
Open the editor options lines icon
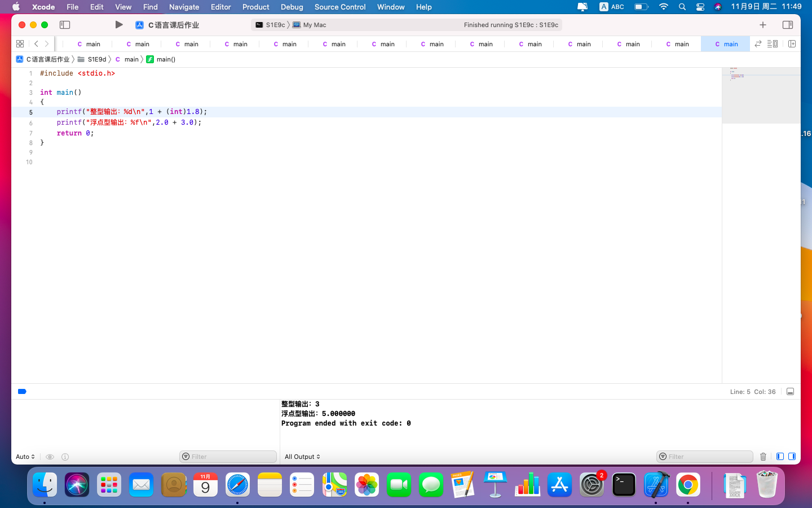(773, 44)
